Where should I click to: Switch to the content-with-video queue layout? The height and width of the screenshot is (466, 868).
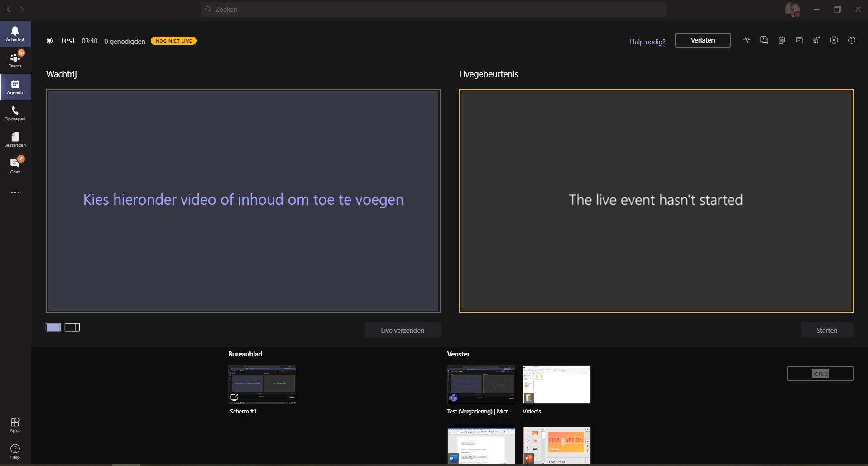click(72, 327)
